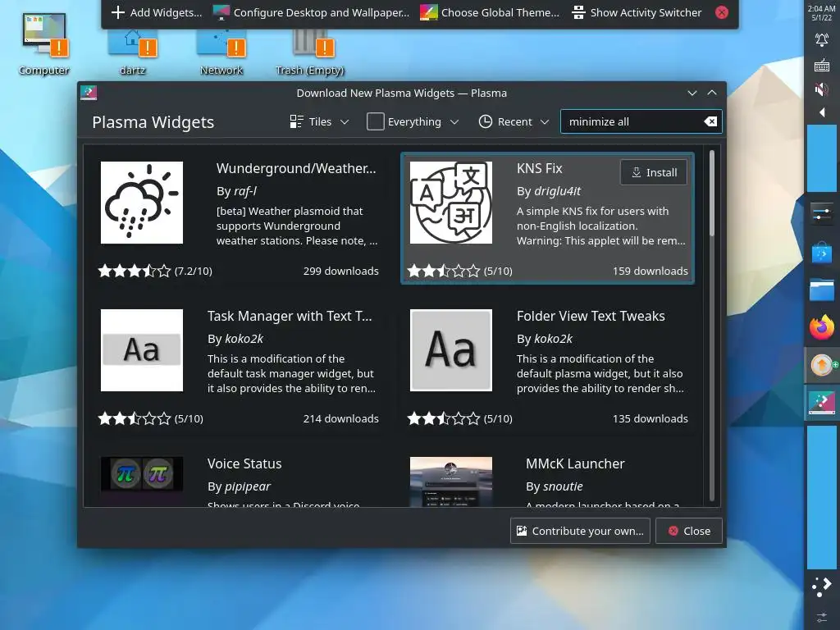Click Wunderground star rating (7.2/10)
The image size is (840, 630).
155,271
